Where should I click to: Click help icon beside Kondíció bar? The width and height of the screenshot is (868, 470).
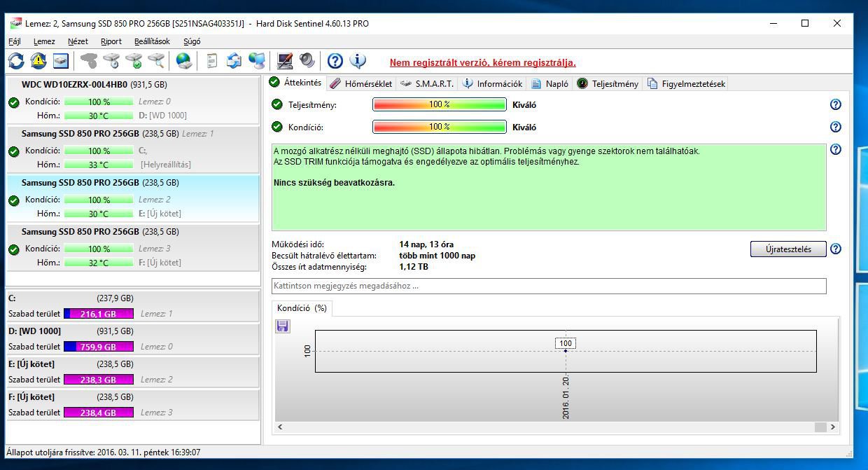[835, 127]
